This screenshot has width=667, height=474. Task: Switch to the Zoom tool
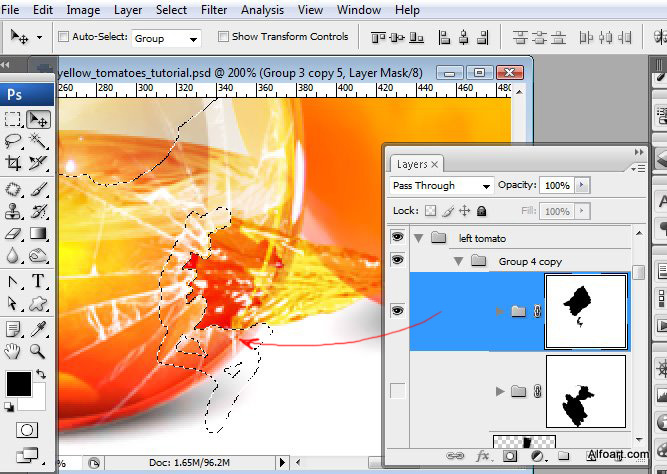tap(38, 351)
